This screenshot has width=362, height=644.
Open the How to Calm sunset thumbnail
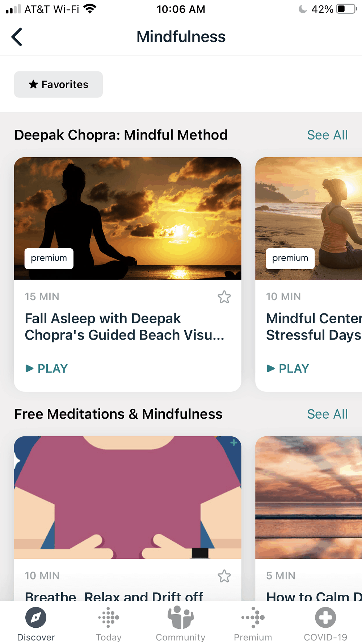[x=308, y=497]
